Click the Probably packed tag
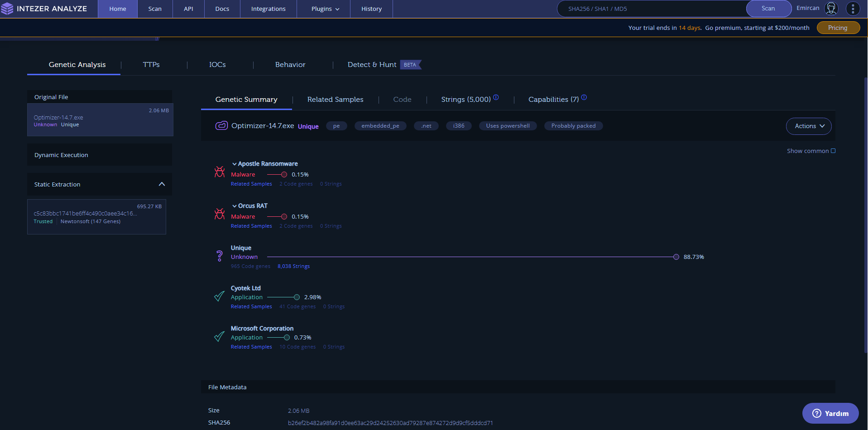Viewport: 868px width, 430px height. [x=573, y=126]
